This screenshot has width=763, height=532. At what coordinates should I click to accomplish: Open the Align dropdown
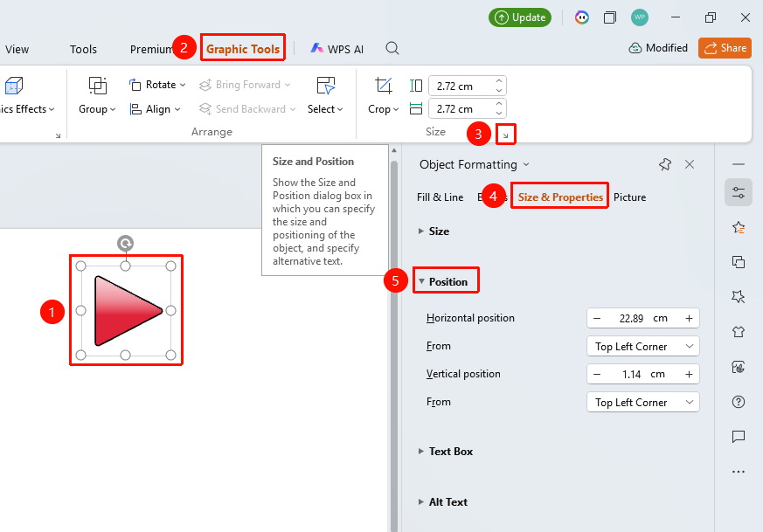pyautogui.click(x=155, y=109)
